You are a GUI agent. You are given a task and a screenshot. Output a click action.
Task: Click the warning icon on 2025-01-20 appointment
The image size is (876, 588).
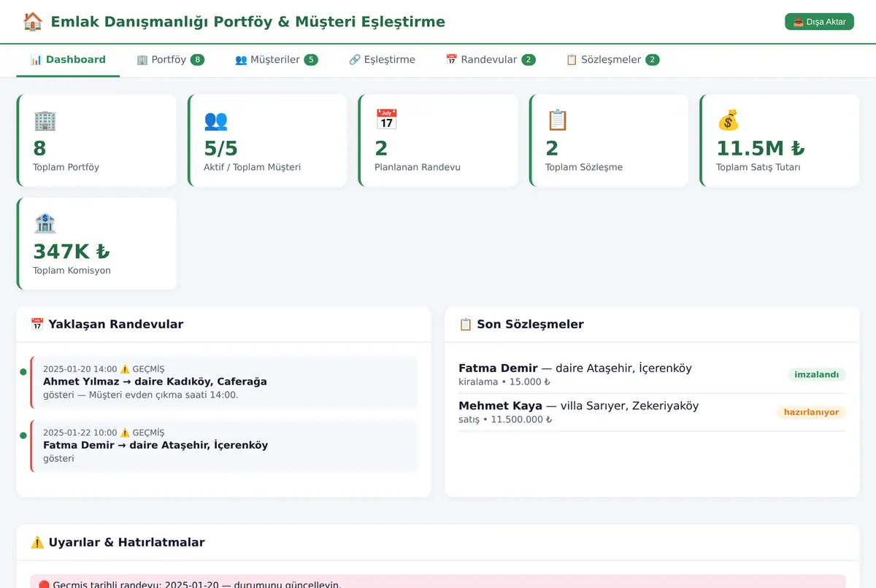pyautogui.click(x=125, y=369)
